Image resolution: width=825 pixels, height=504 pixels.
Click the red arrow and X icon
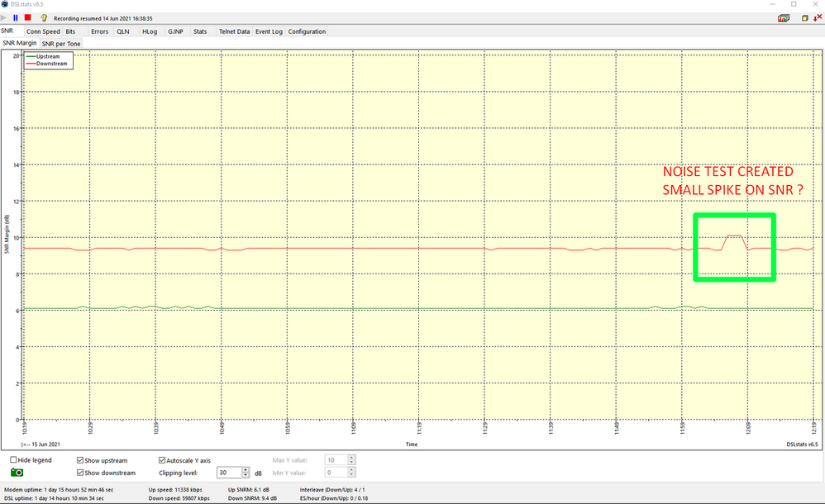[818, 17]
